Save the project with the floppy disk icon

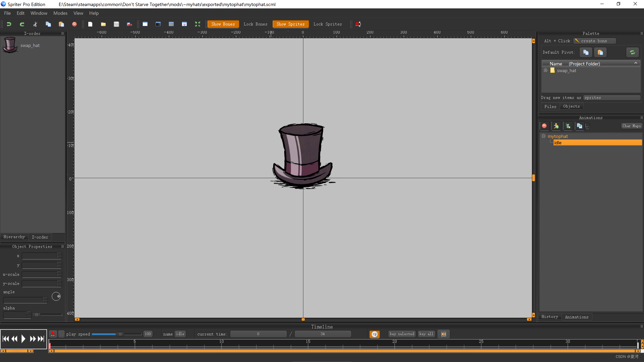(x=116, y=24)
